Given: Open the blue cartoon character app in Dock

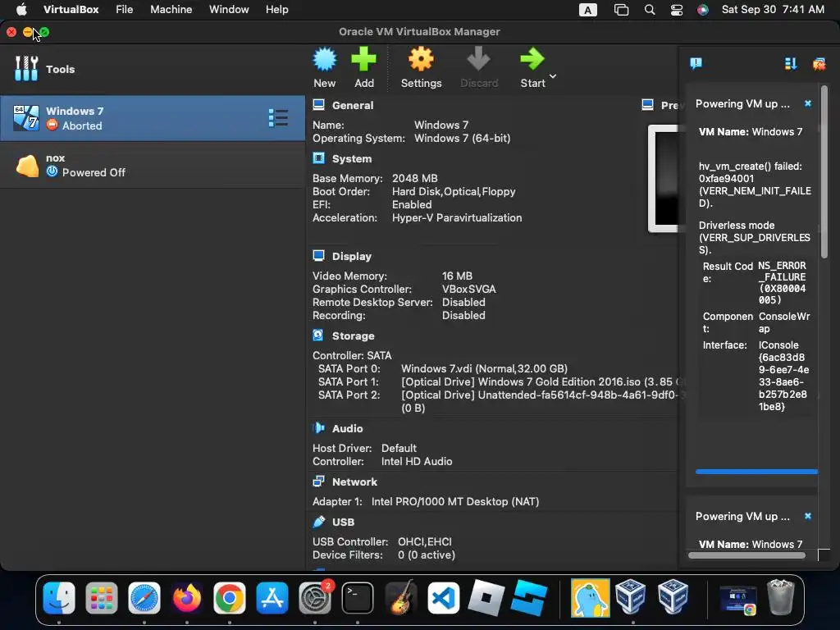Looking at the screenshot, I should tap(590, 598).
